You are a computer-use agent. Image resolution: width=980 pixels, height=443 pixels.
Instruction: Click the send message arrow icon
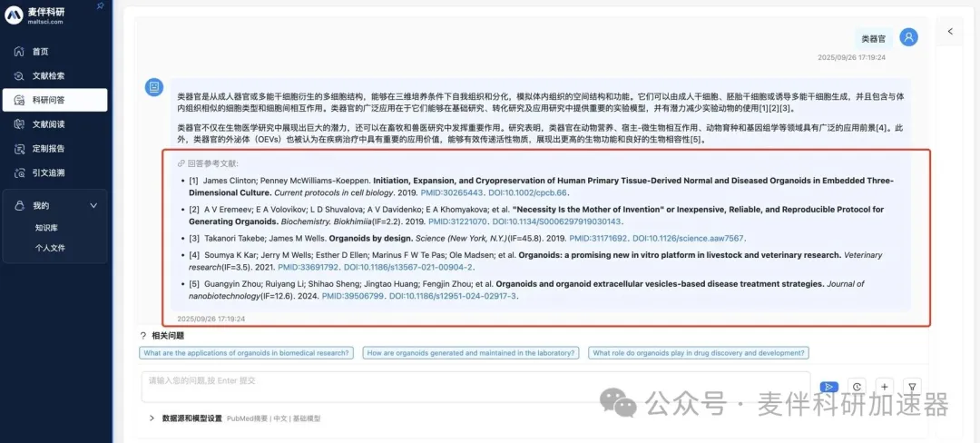click(828, 387)
